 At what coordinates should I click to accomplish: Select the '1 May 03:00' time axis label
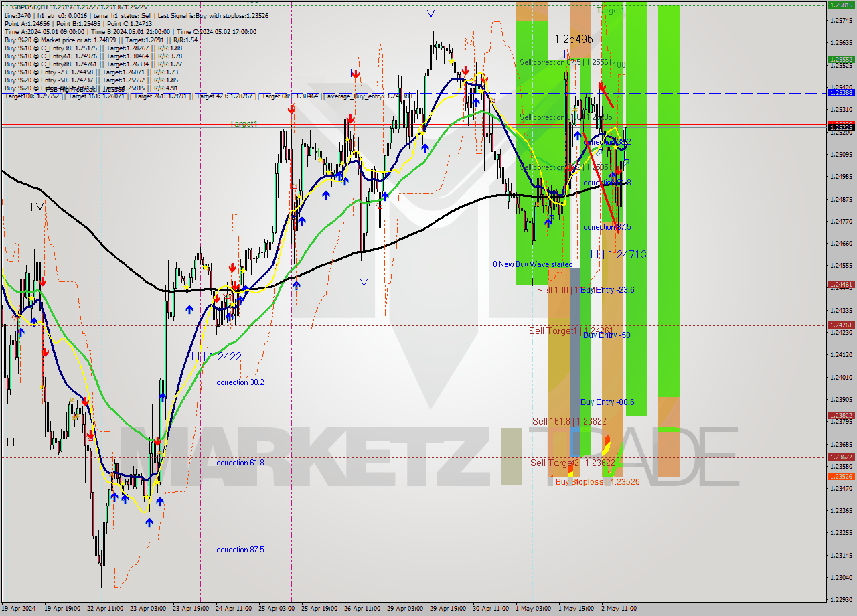pyautogui.click(x=535, y=609)
